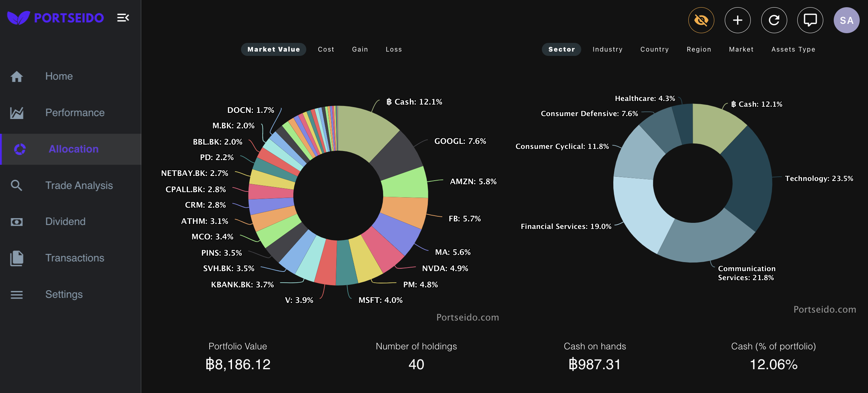Click the 'KBANK.BK: 3.7%' label
Image resolution: width=868 pixels, height=393 pixels.
pos(242,285)
